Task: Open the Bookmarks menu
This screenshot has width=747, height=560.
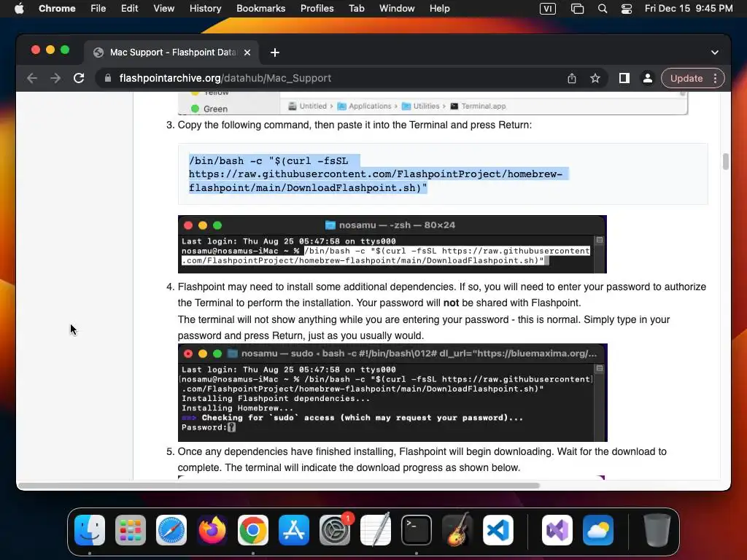Action: point(260,9)
